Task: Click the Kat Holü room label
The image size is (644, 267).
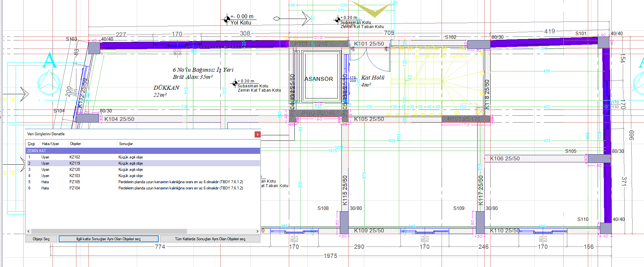Action: 373,78
